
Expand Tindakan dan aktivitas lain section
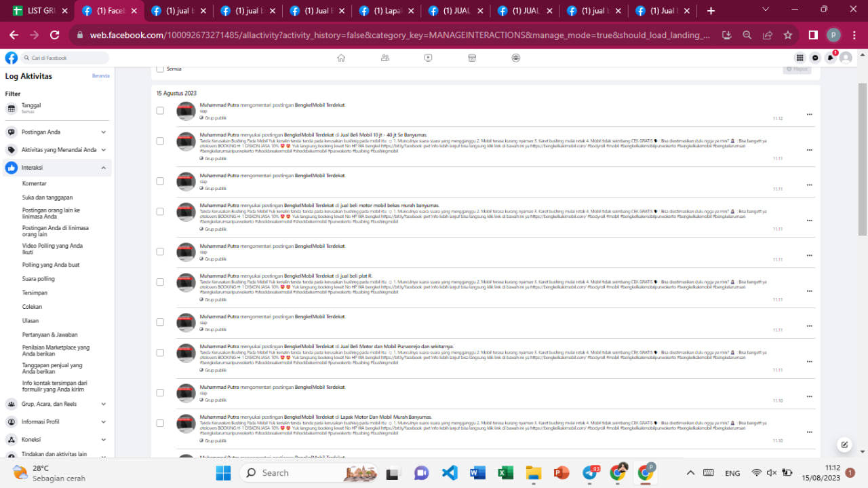click(58, 455)
